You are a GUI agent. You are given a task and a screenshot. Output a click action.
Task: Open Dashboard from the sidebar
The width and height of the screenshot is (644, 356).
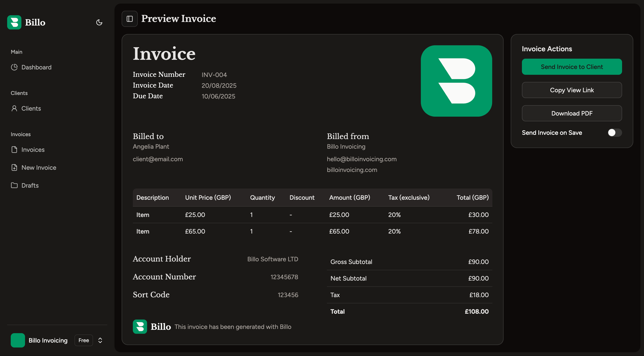click(36, 67)
